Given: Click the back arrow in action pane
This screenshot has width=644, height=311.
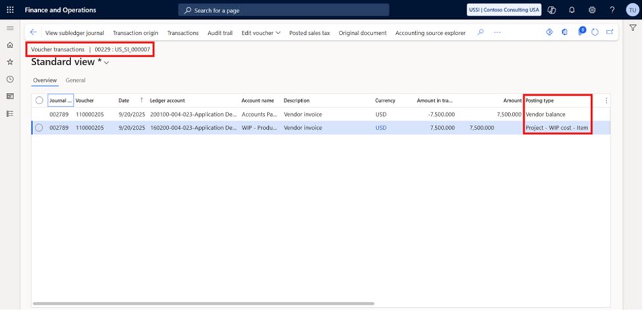Looking at the screenshot, I should tap(34, 32).
